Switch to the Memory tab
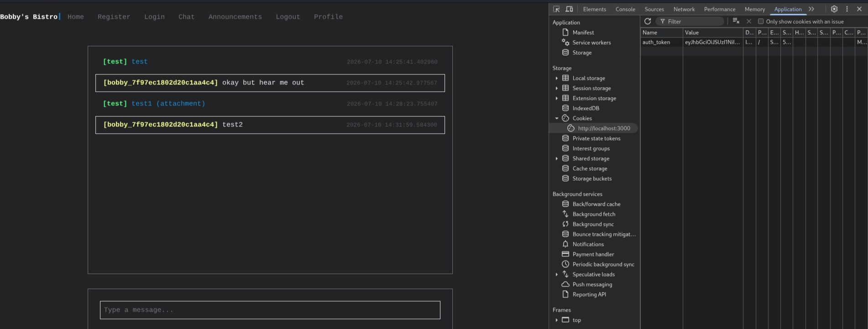Image resolution: width=868 pixels, height=329 pixels. [755, 9]
